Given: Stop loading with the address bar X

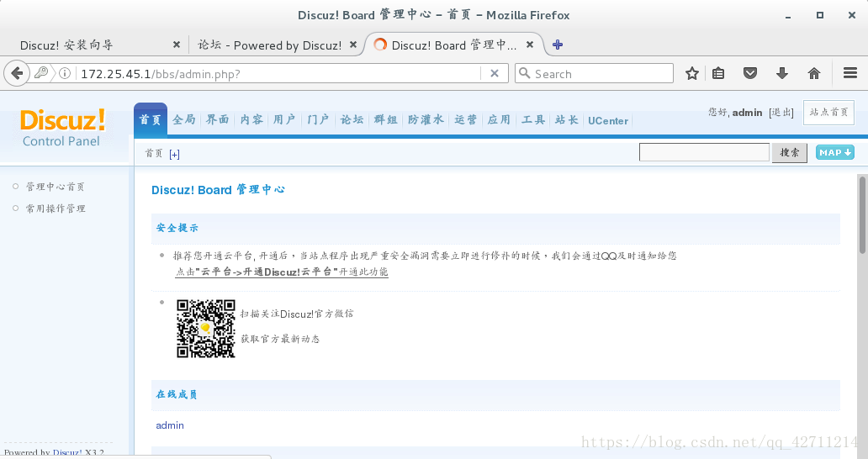Looking at the screenshot, I should (x=495, y=73).
